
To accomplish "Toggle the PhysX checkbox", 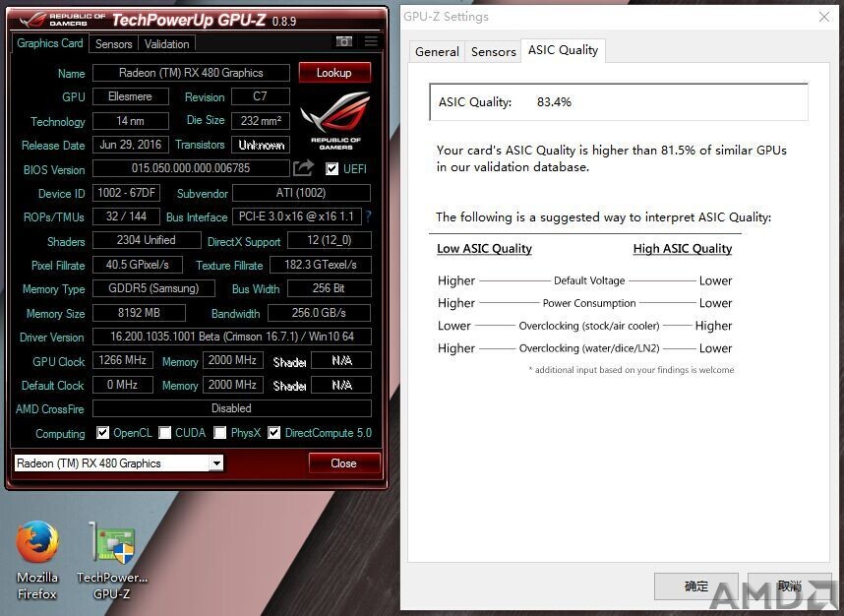I will (219, 432).
